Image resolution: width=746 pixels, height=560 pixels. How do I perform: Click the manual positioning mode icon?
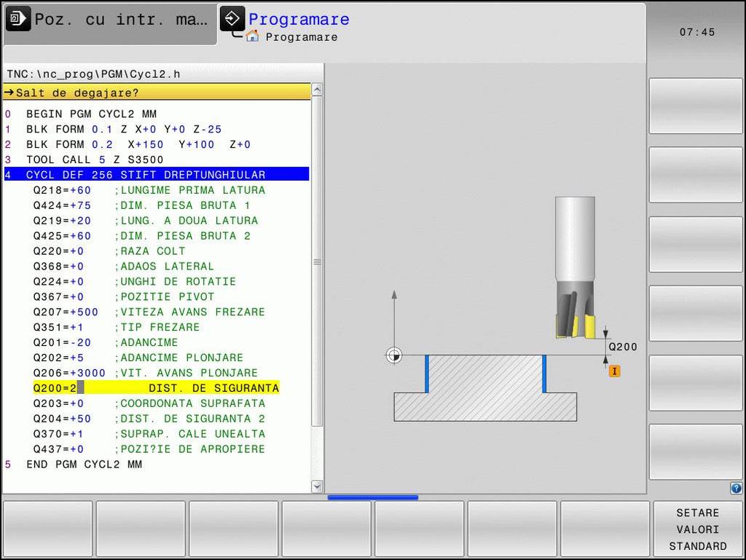pyautogui.click(x=17, y=19)
